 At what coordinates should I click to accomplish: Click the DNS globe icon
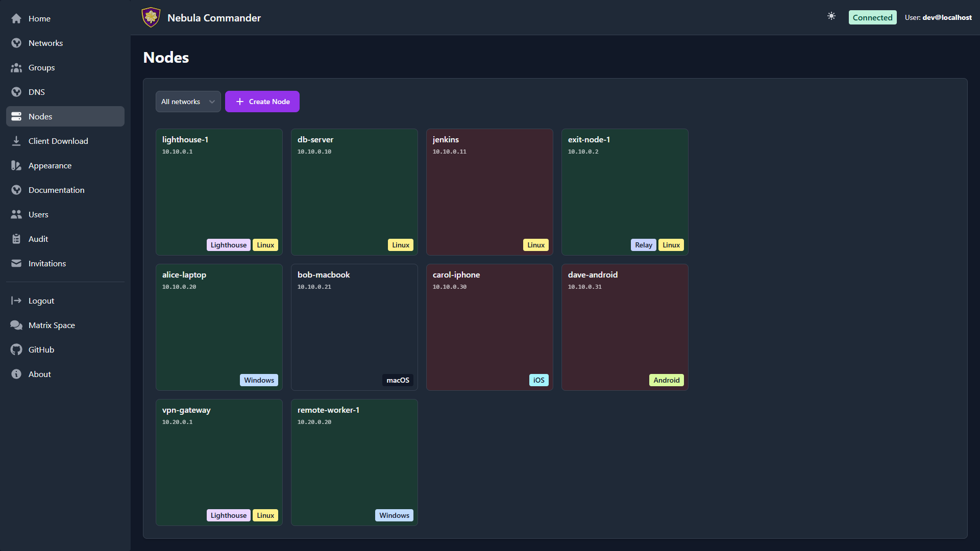click(16, 92)
